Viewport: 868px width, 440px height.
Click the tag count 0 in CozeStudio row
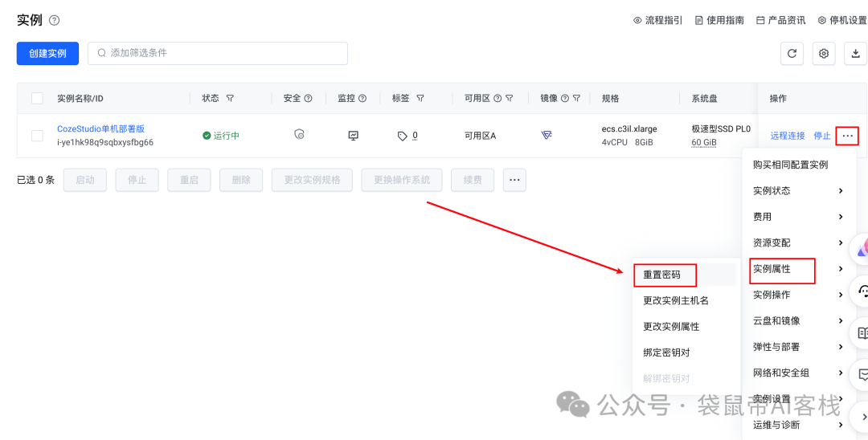416,136
